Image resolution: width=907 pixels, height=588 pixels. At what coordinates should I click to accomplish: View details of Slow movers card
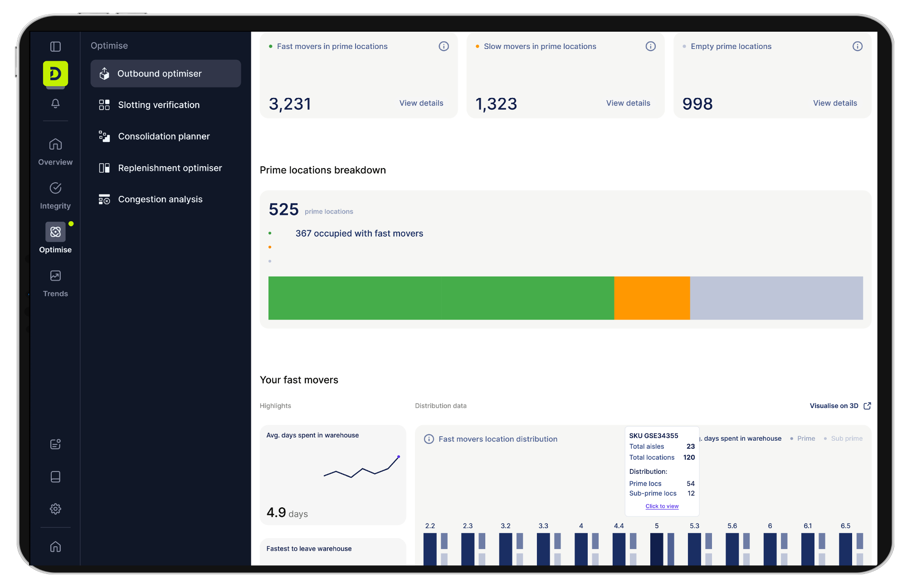[628, 103]
